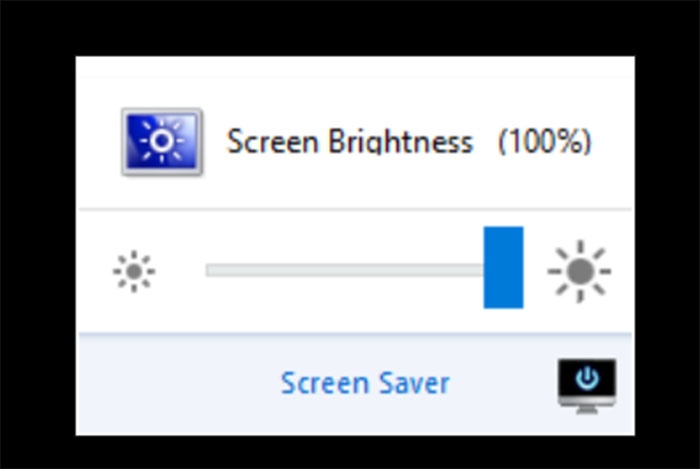
Task: Click the Screen Brightness monitor icon
Action: coord(162,142)
